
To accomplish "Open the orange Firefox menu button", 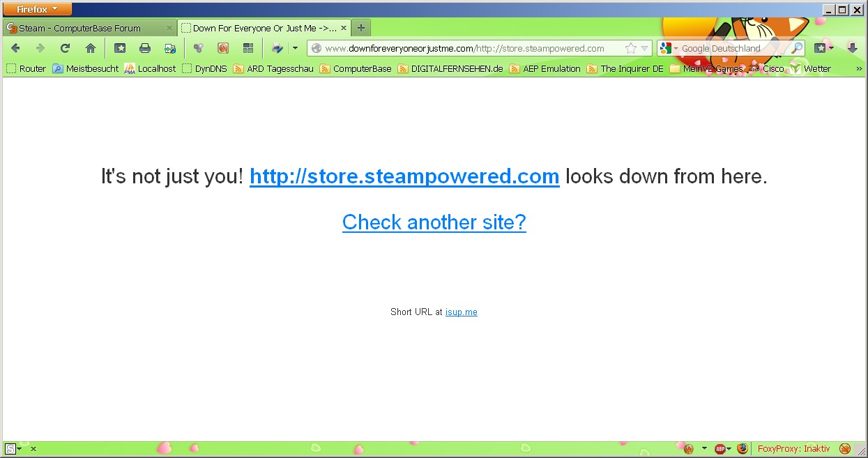I will click(38, 9).
